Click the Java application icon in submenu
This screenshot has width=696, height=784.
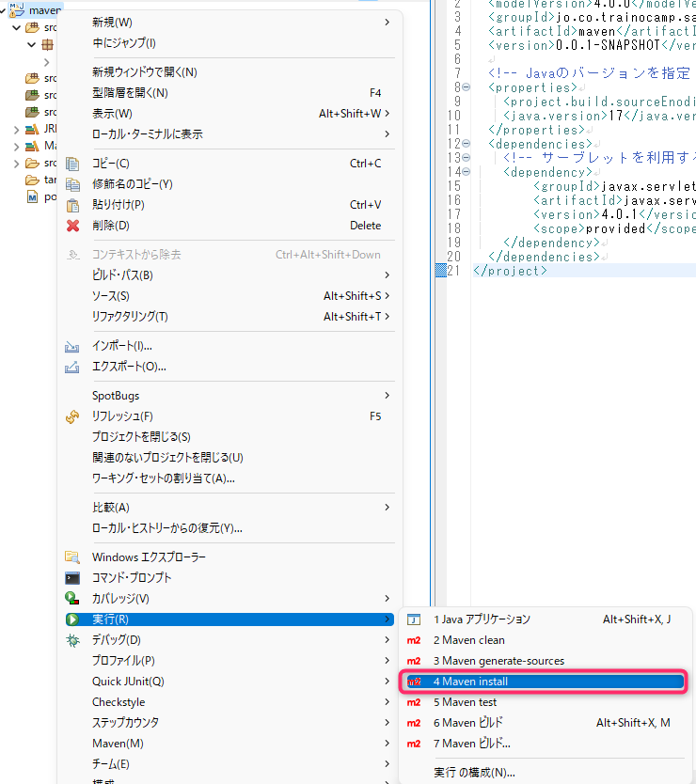pyautogui.click(x=414, y=619)
